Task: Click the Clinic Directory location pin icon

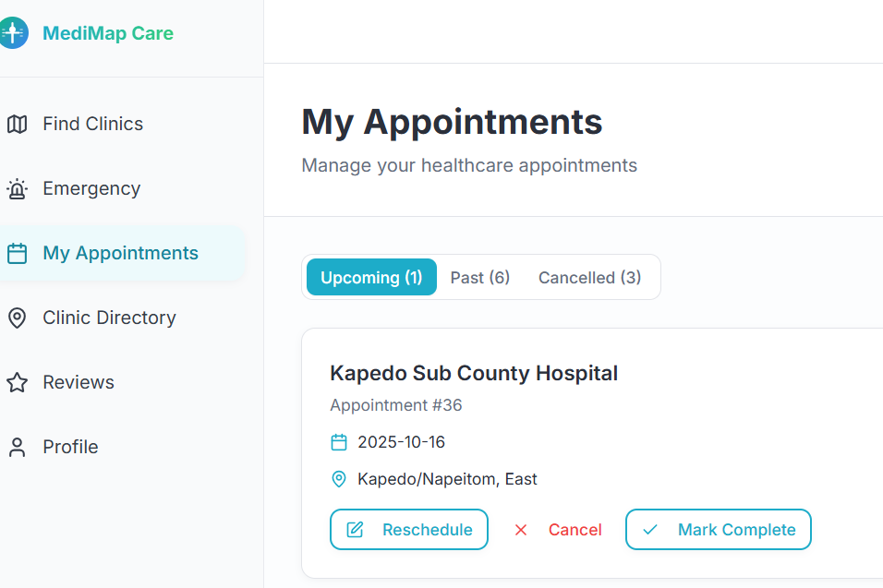Action: (17, 318)
